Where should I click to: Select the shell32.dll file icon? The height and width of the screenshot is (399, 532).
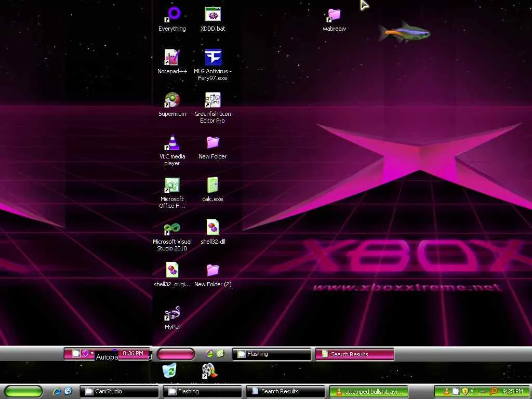point(212,232)
